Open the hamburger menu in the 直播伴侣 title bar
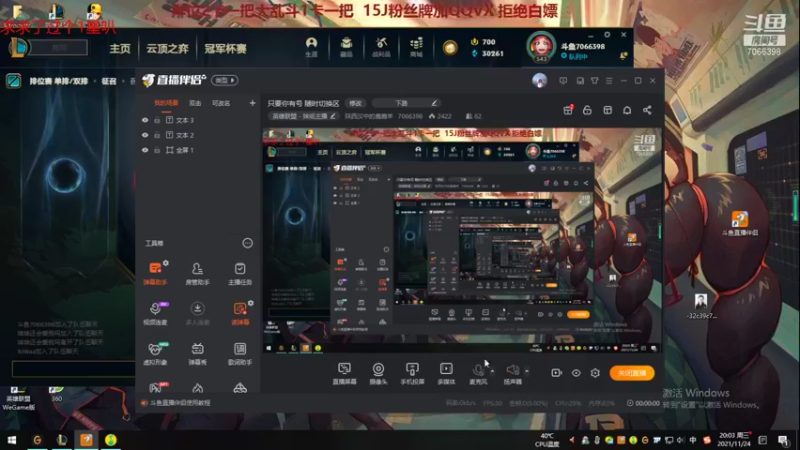 [609, 81]
